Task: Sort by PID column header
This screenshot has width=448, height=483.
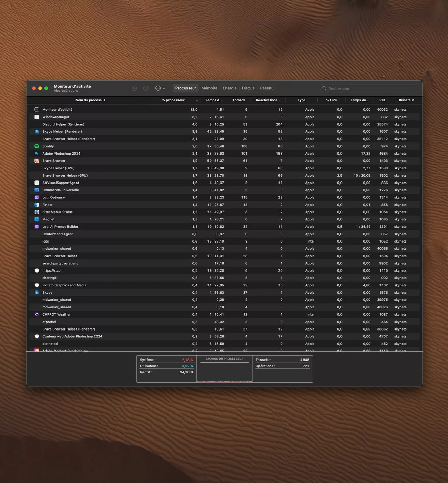Action: [x=382, y=100]
